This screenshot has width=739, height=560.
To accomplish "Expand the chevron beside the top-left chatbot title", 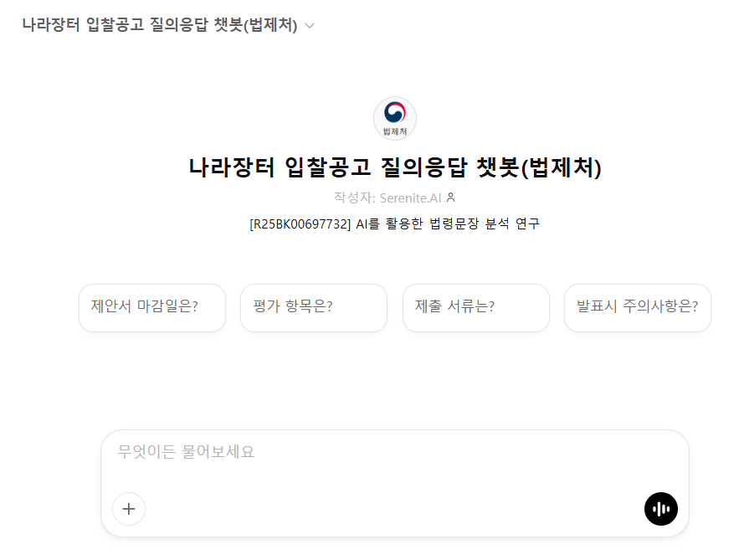I will (x=310, y=26).
